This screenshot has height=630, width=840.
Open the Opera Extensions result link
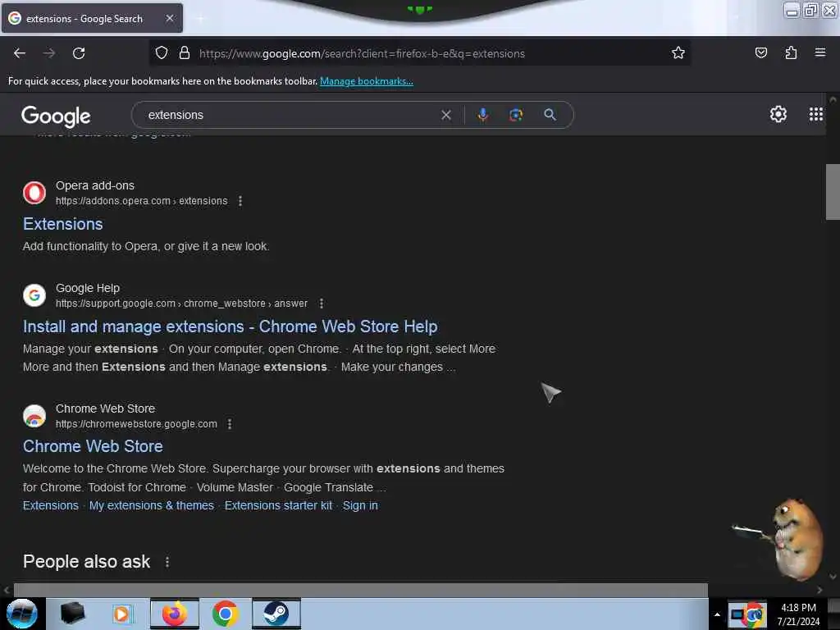point(62,224)
